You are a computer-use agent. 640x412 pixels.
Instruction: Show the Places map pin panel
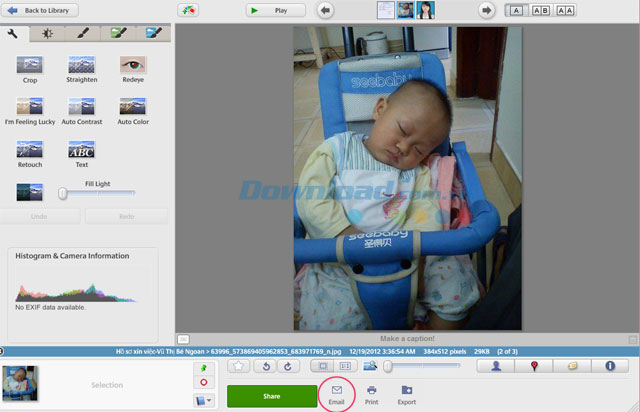(534, 366)
